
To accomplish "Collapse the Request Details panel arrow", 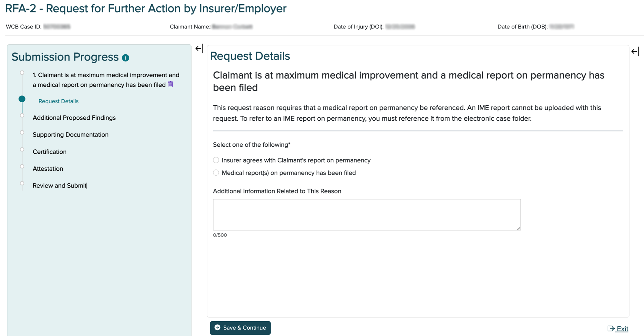I will pos(635,51).
